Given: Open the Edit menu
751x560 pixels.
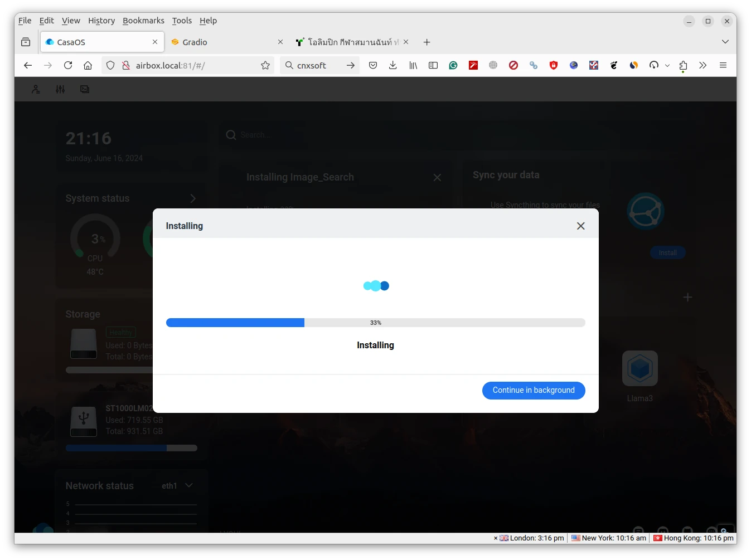Looking at the screenshot, I should click(47, 21).
